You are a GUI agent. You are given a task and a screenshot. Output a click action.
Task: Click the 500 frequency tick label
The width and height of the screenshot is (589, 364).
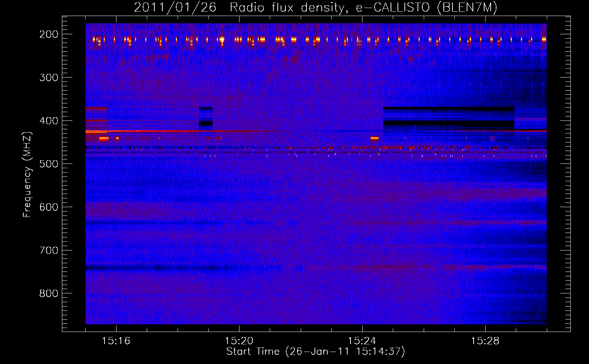(x=49, y=164)
